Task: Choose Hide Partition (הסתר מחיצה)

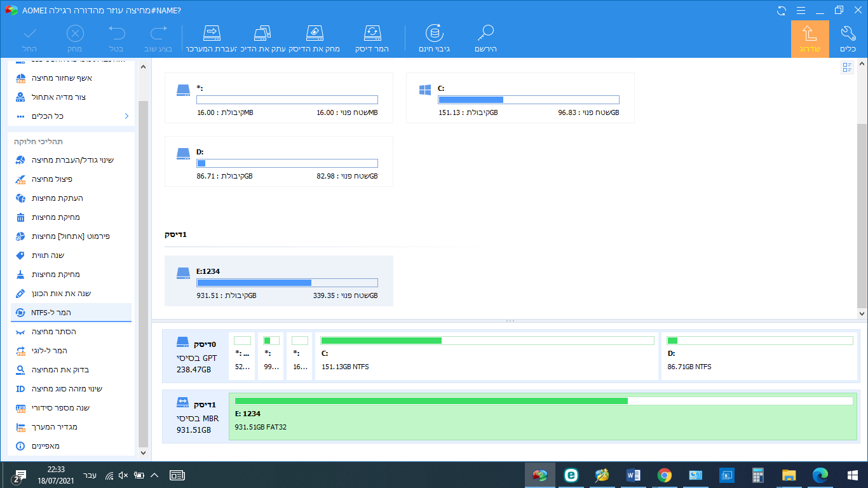Action: (71, 332)
